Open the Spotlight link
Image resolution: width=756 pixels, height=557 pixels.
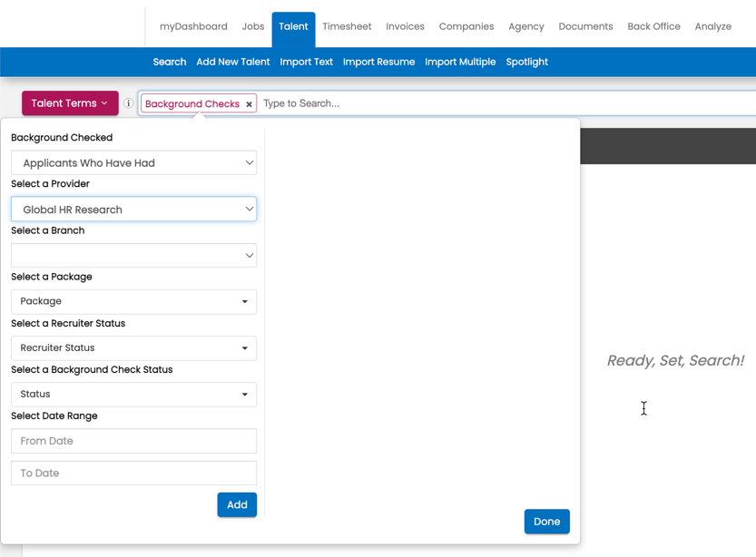526,62
